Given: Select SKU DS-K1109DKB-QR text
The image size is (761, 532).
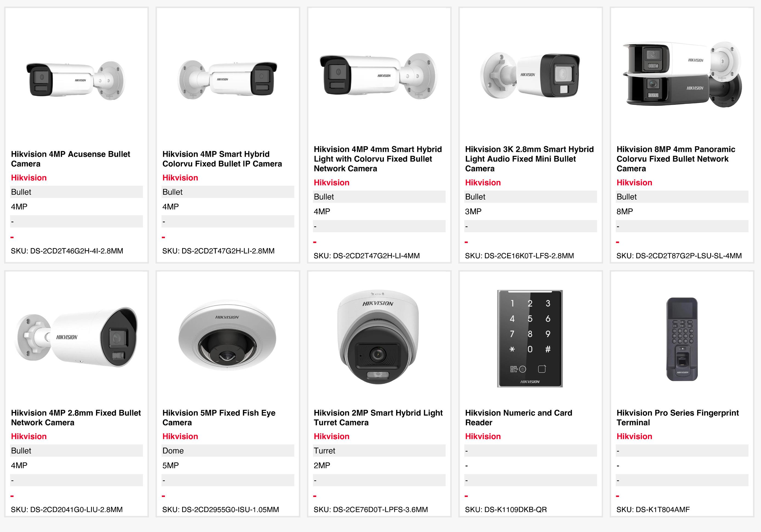Looking at the screenshot, I should [506, 510].
